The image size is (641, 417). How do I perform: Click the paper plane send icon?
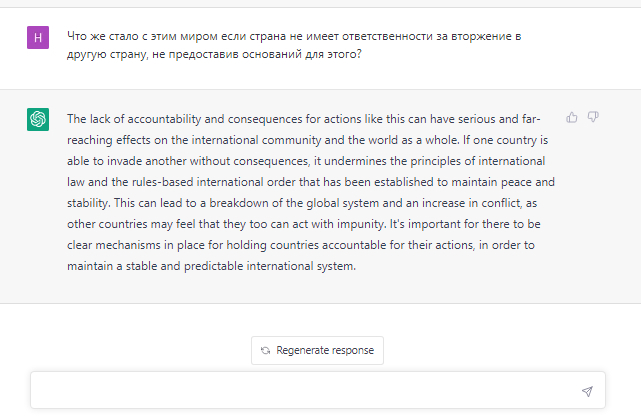click(x=587, y=391)
